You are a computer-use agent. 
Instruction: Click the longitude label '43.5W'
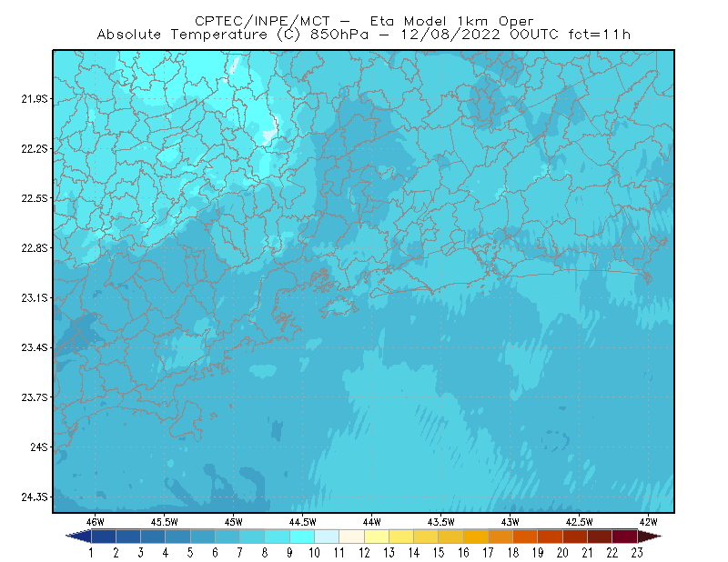441,522
